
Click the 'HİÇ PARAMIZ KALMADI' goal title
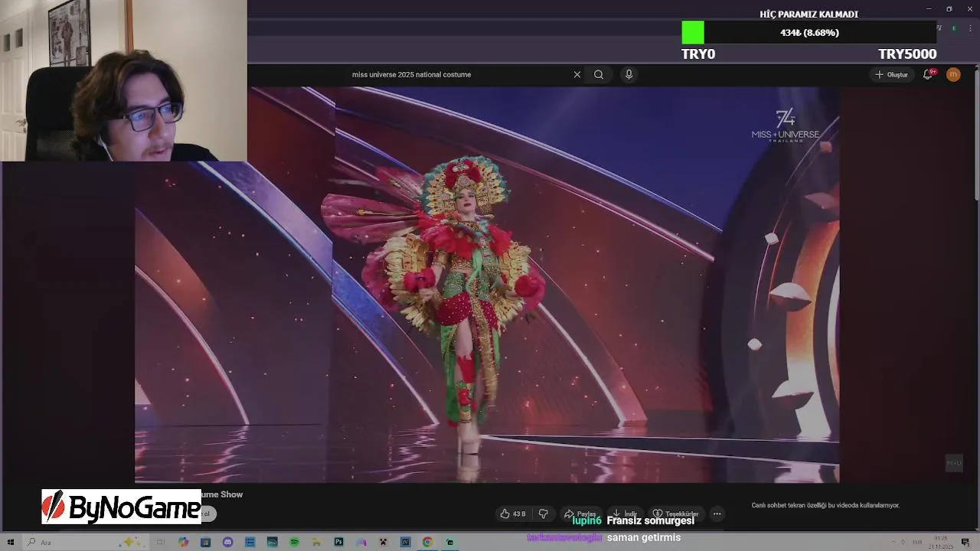click(808, 14)
